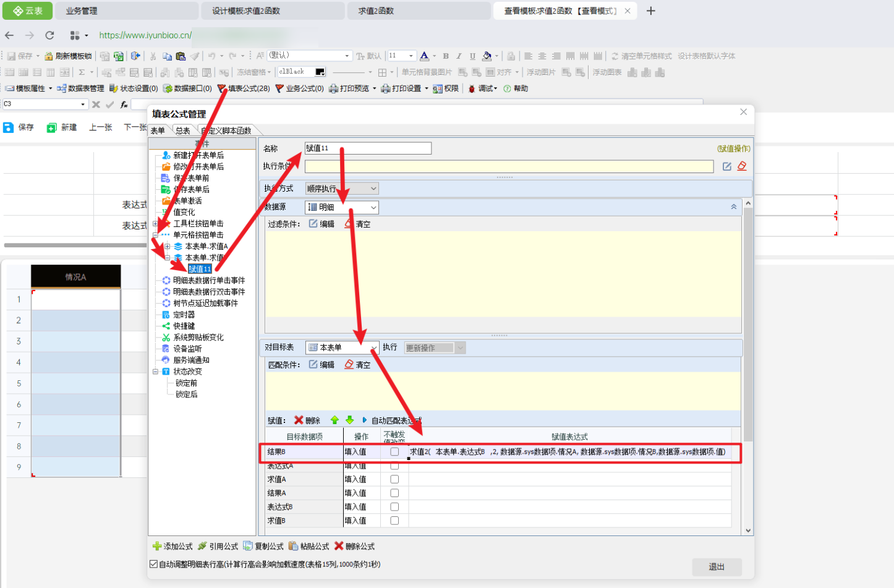Switch to the 设计模板求值2函数 browser tab
The image size is (894, 588).
click(272, 11)
